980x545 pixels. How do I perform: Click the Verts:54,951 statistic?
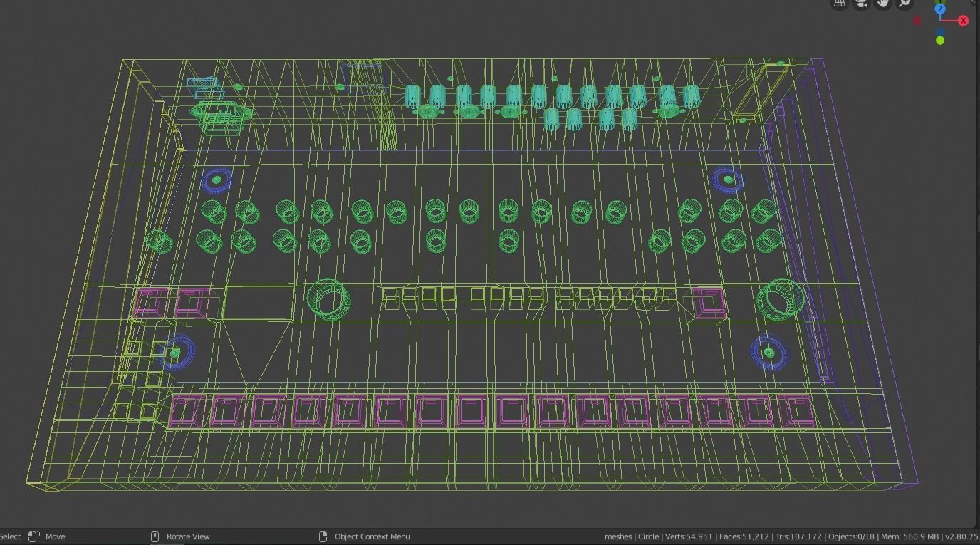click(x=689, y=536)
